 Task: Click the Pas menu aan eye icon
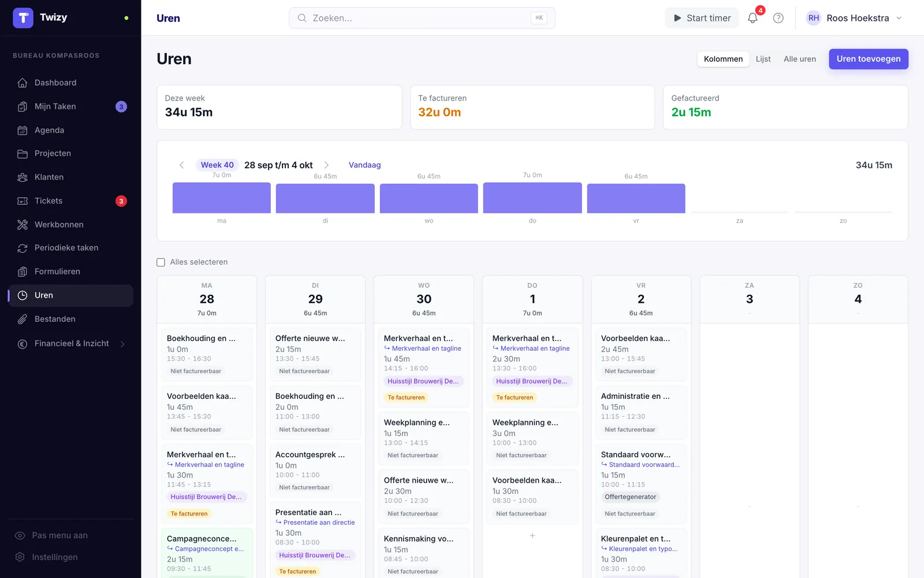click(20, 535)
